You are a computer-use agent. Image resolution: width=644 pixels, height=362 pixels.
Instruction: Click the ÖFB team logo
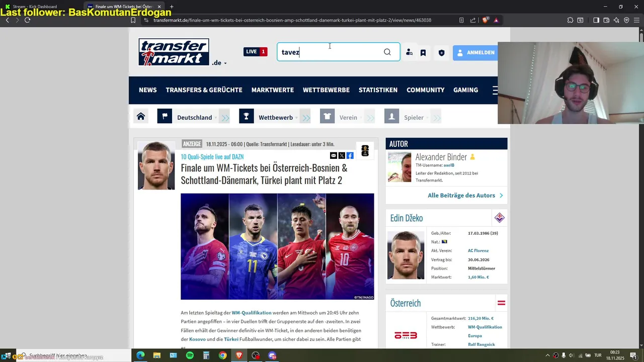406,335
